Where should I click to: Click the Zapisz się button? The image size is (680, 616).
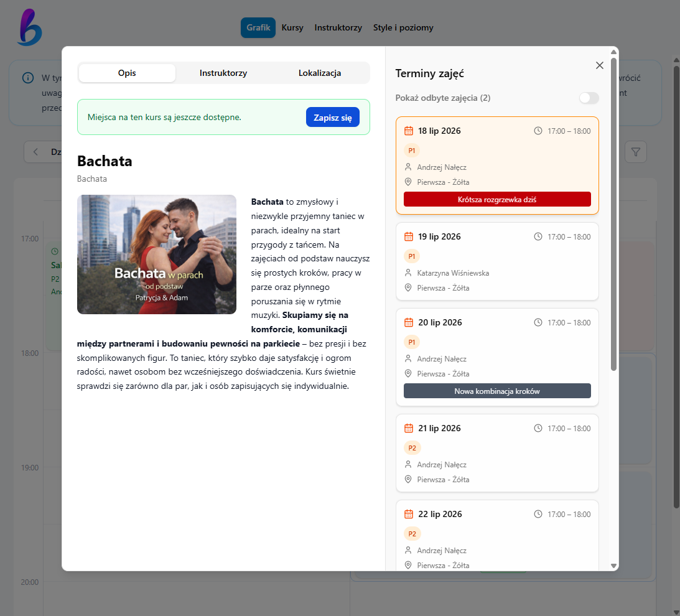pyautogui.click(x=333, y=117)
